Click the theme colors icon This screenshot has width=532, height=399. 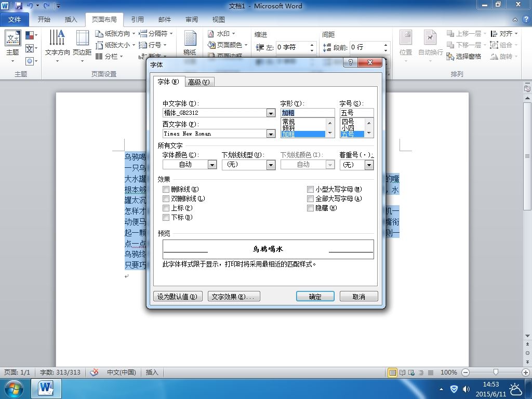(31, 35)
